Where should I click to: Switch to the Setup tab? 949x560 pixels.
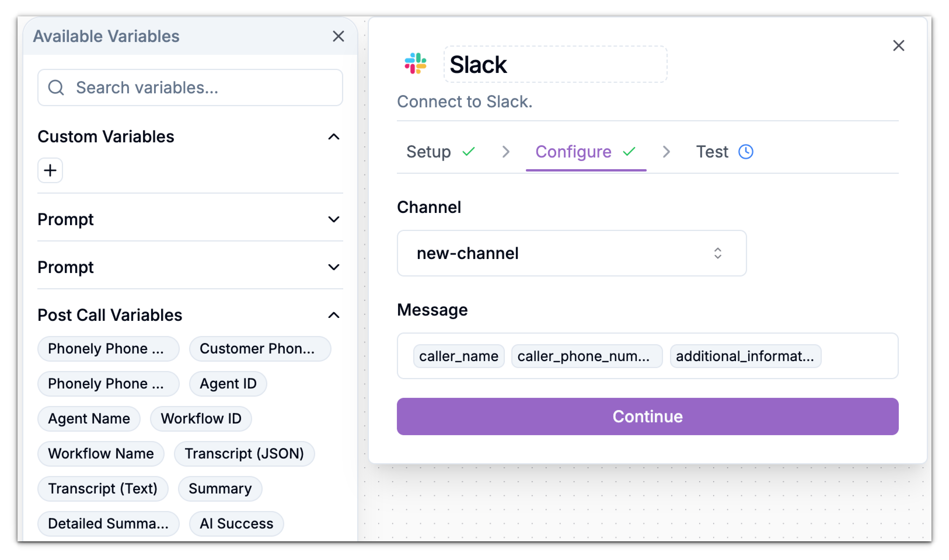[x=430, y=152]
